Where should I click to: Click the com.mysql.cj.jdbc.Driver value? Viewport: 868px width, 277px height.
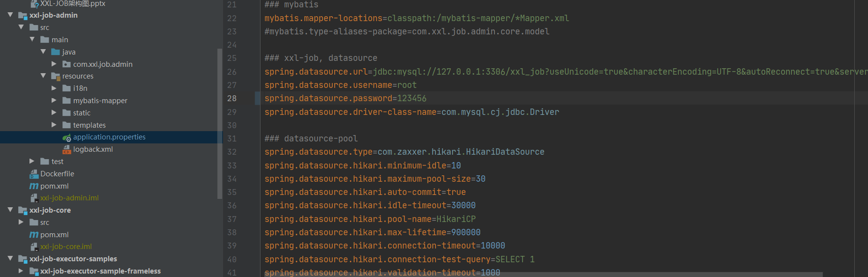pyautogui.click(x=500, y=112)
